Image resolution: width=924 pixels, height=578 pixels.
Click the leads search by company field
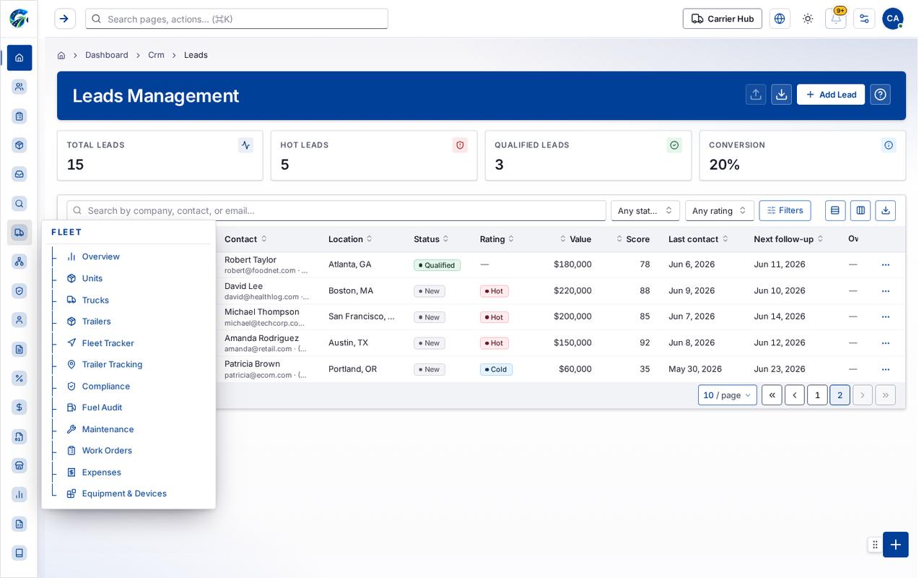tap(336, 210)
